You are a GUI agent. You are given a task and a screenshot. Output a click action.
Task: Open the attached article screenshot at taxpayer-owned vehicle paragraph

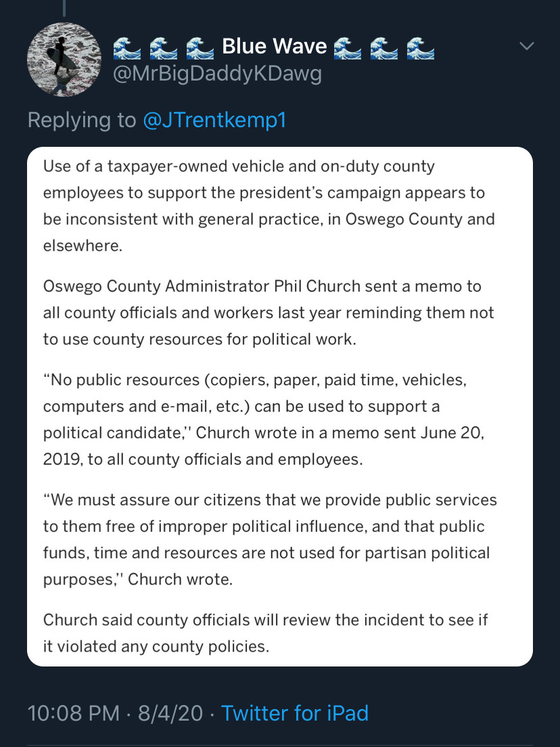point(269,206)
